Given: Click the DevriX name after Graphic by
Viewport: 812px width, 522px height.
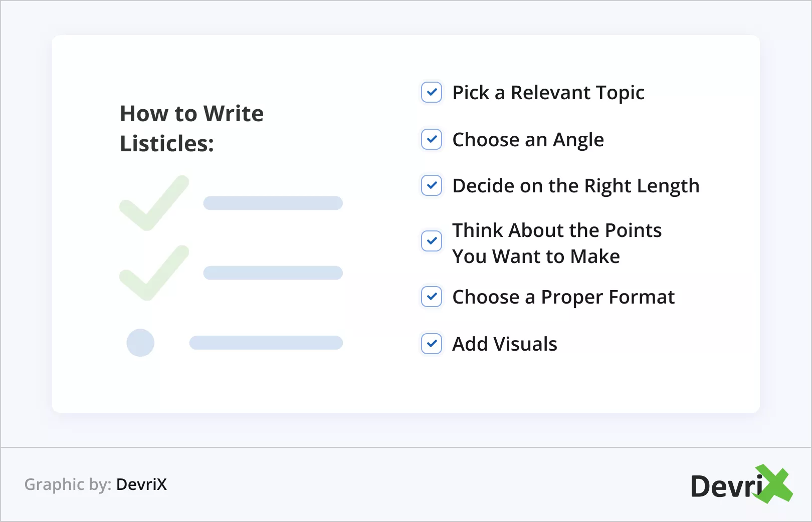Looking at the screenshot, I should 141,484.
